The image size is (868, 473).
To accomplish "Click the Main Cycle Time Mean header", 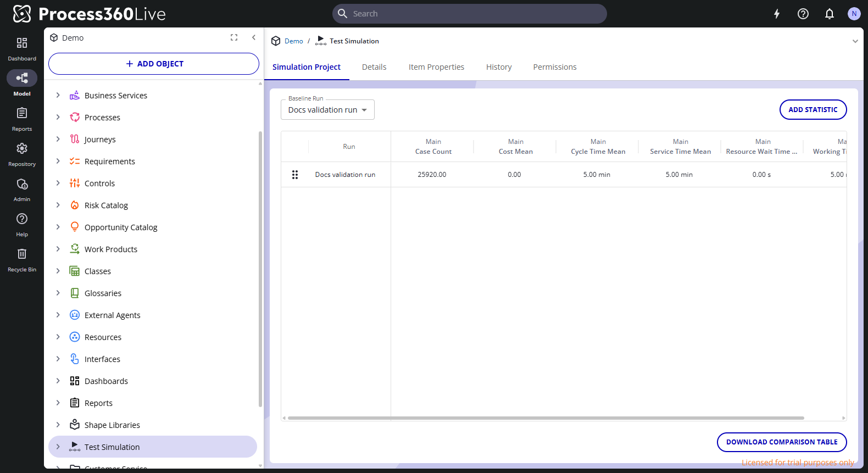I will click(x=598, y=147).
